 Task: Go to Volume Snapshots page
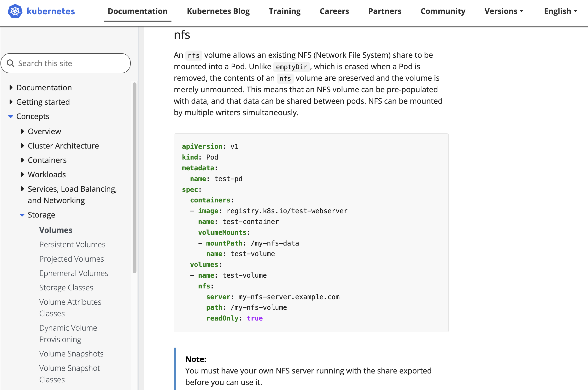pos(71,354)
